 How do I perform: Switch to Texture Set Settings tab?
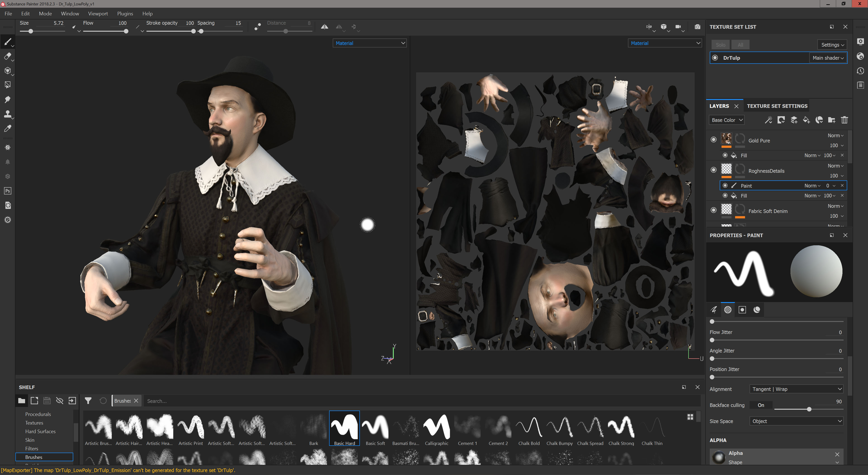pyautogui.click(x=777, y=106)
